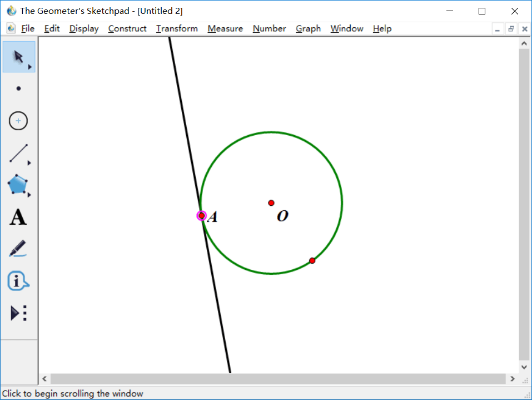The width and height of the screenshot is (532, 400).
Task: Open the Transform menu
Action: (x=177, y=28)
